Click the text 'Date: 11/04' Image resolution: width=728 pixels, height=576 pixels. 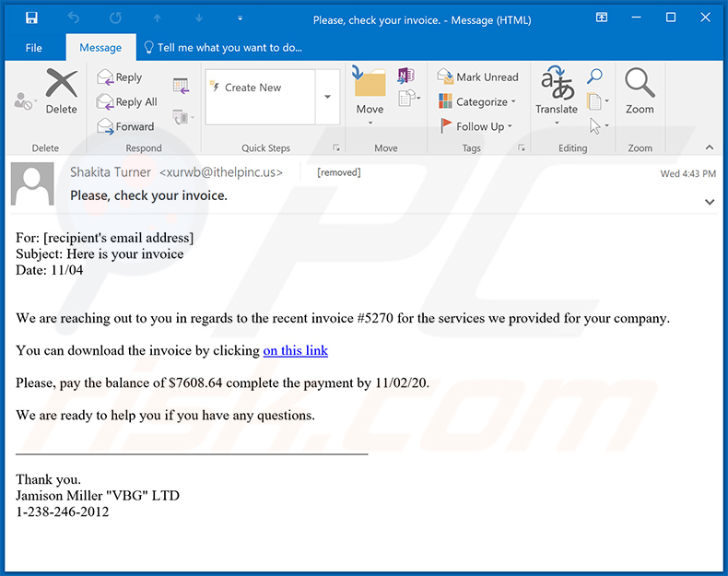pos(49,270)
